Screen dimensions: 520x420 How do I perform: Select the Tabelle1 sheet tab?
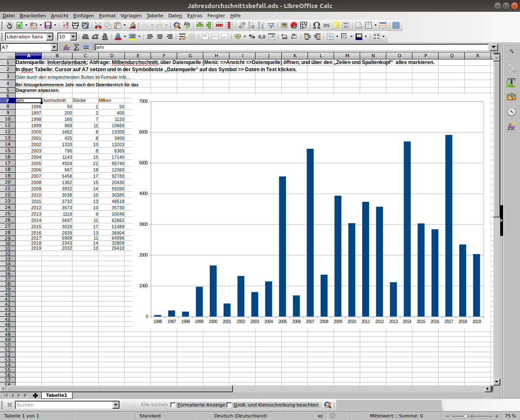point(57,395)
